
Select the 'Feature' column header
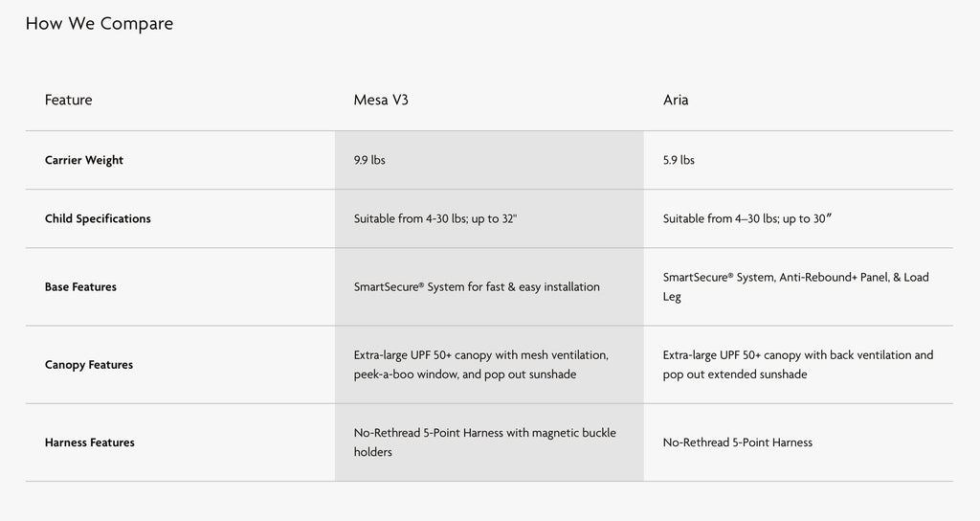[x=69, y=100]
